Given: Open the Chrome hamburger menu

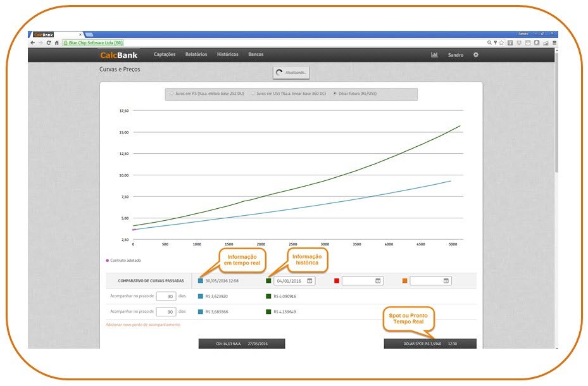Looking at the screenshot, I should pos(554,42).
